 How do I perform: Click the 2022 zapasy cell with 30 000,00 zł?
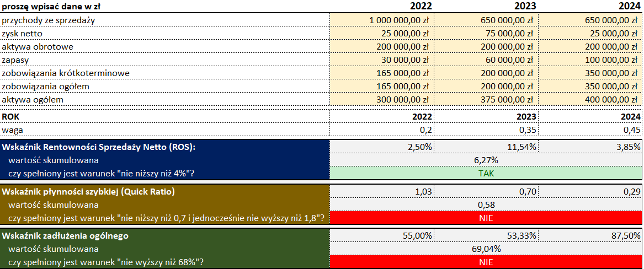click(x=381, y=60)
